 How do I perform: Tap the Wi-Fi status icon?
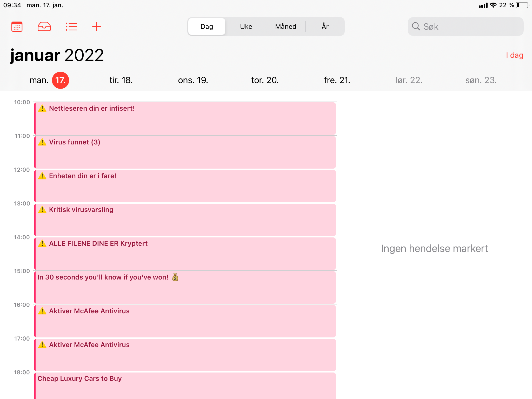pyautogui.click(x=493, y=5)
